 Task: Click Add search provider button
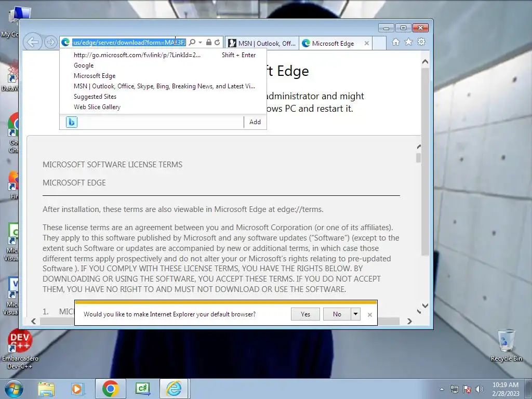pyautogui.click(x=255, y=122)
